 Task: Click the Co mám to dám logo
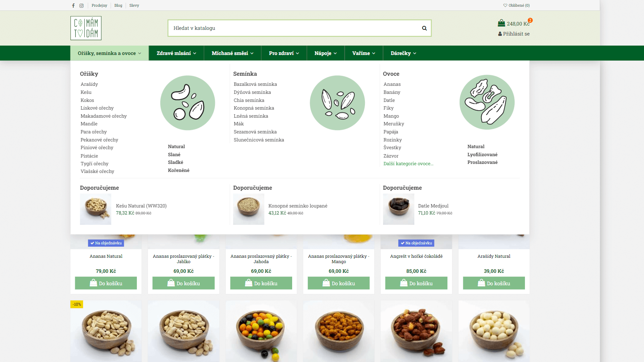tap(86, 28)
